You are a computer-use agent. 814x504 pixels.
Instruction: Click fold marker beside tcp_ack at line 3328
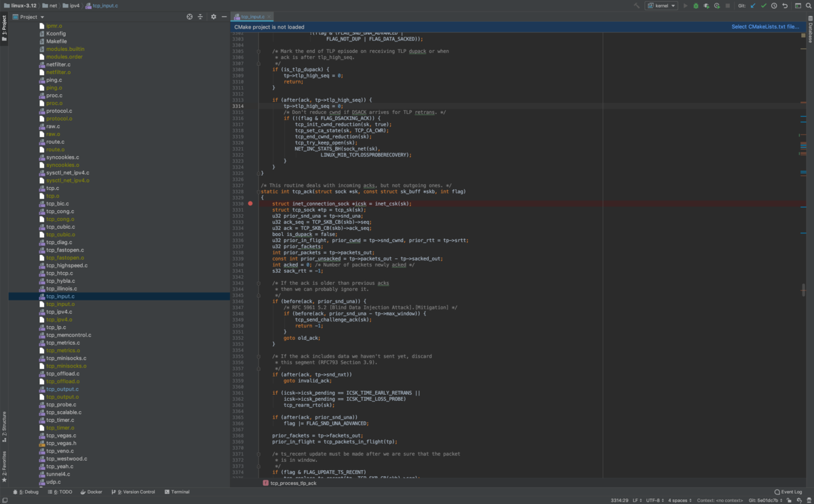tap(258, 192)
